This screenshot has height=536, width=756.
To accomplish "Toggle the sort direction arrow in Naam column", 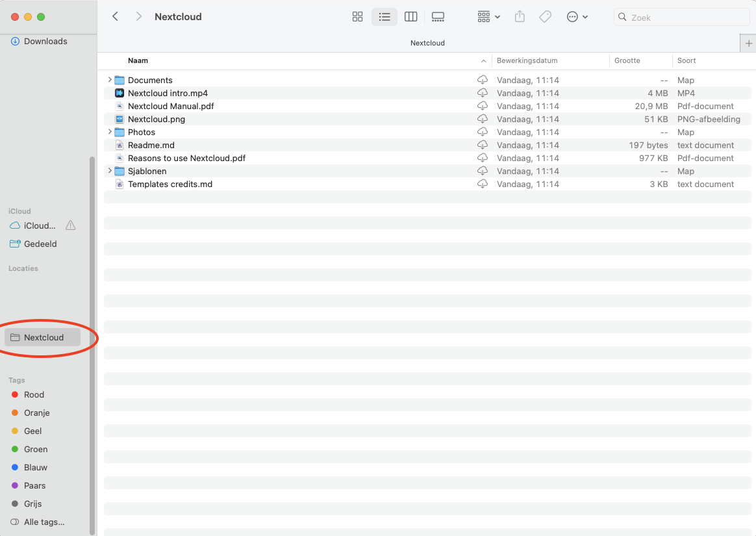I will tap(483, 61).
